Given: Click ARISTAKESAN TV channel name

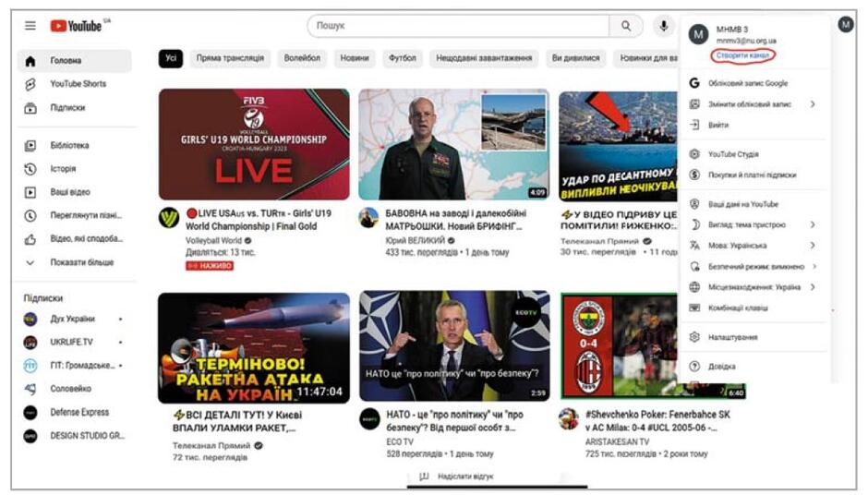Looking at the screenshot, I should click(617, 441).
